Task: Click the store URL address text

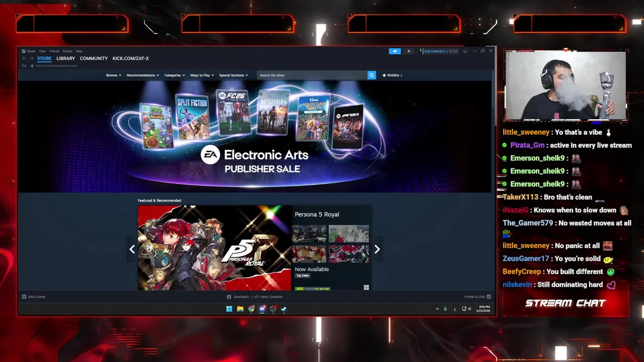Action: pos(56,66)
